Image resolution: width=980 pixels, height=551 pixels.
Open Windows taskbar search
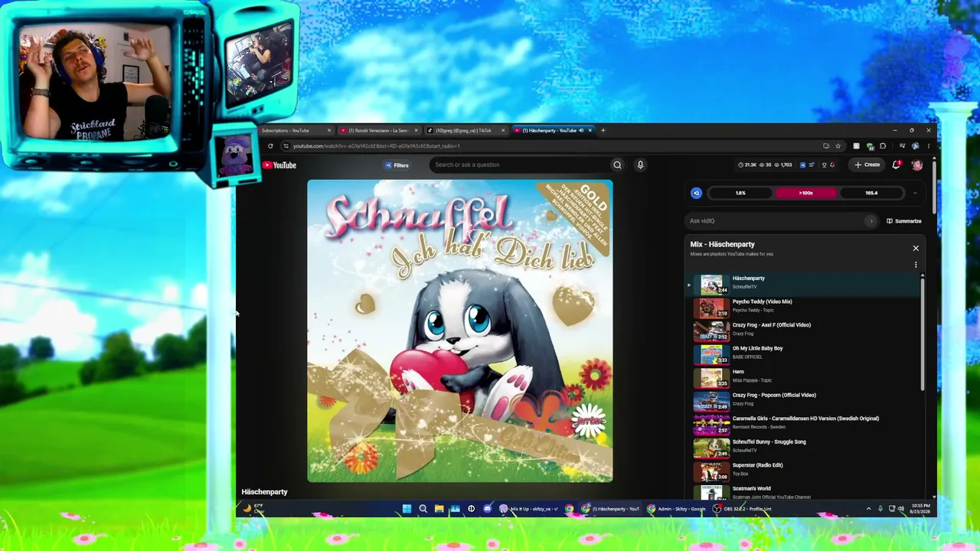[423, 509]
